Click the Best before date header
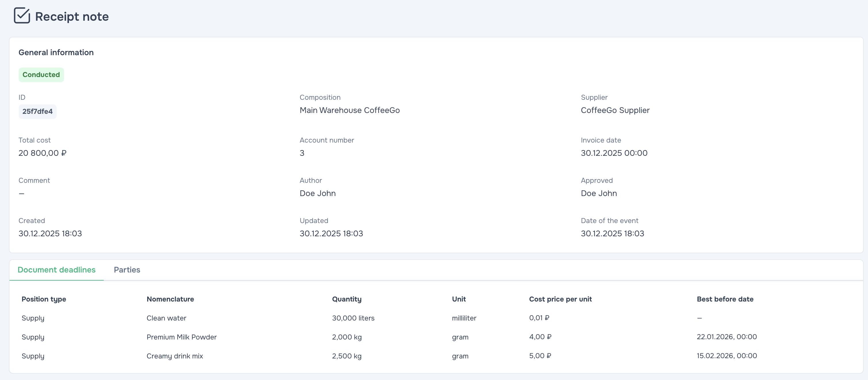This screenshot has height=380, width=868. [x=725, y=299]
